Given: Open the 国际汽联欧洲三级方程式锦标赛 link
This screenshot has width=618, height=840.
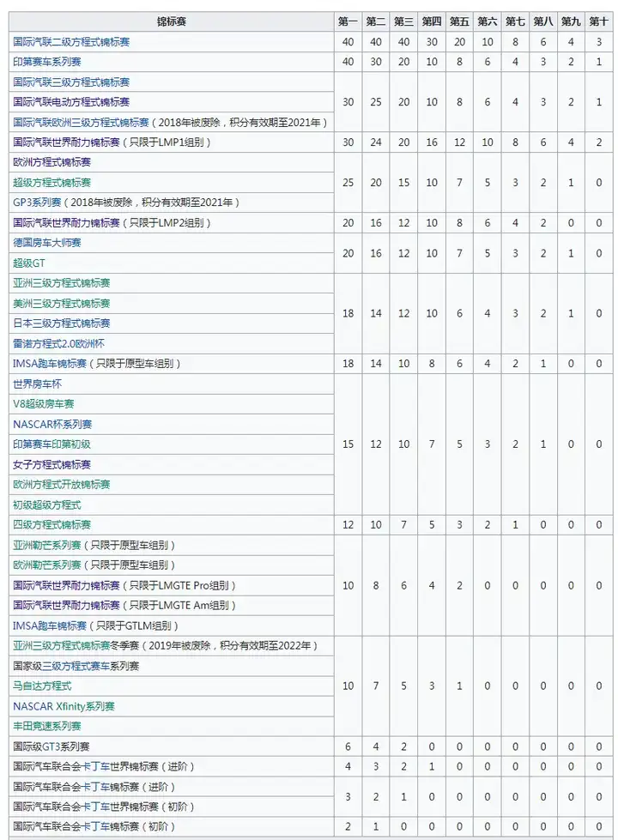Looking at the screenshot, I should click(x=81, y=122).
